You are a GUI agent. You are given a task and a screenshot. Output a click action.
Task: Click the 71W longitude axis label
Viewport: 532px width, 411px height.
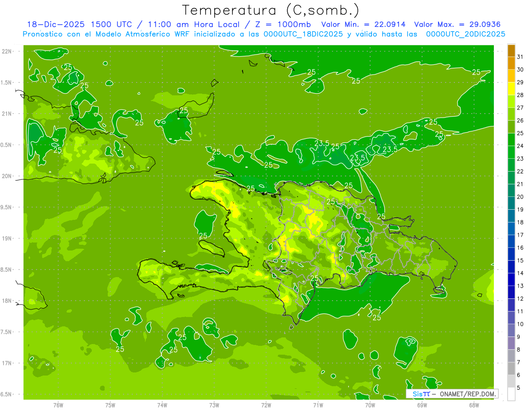tap(318, 405)
